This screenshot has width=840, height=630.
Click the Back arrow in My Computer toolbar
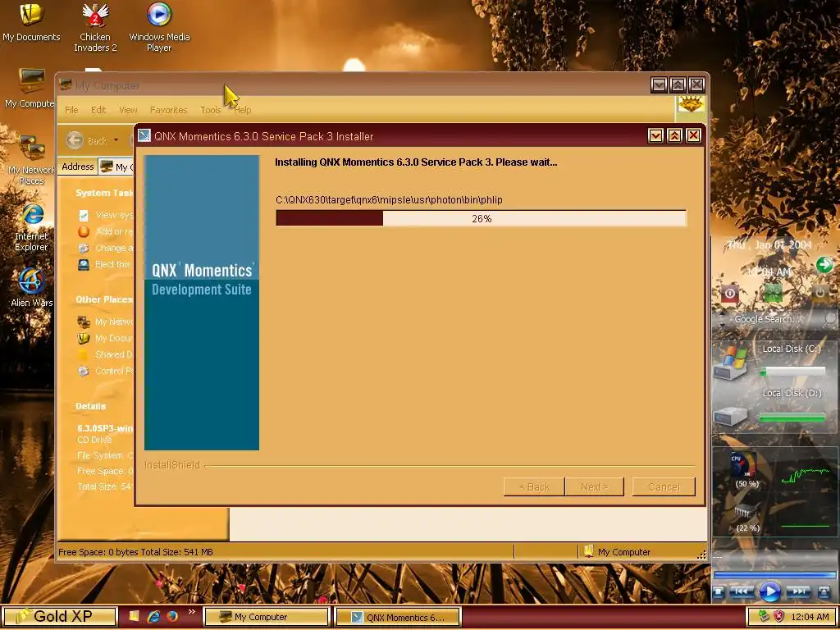click(x=75, y=141)
